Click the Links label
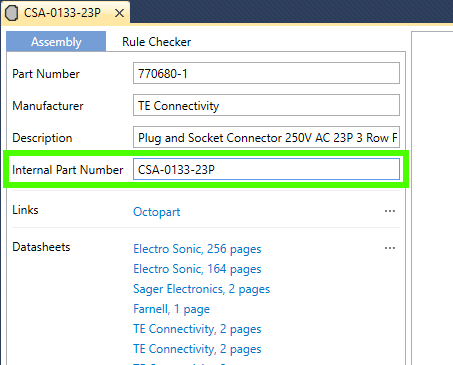Image resolution: width=453 pixels, height=365 pixels. (25, 210)
